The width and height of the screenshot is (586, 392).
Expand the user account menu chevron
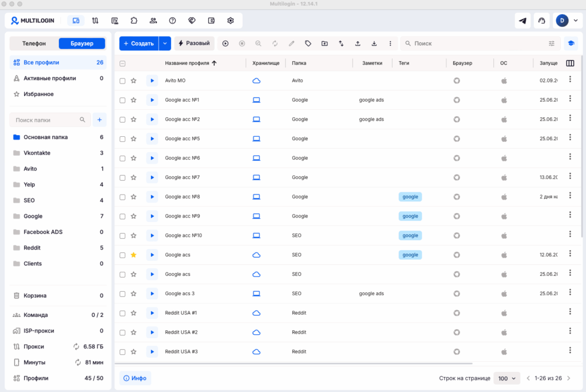[576, 21]
